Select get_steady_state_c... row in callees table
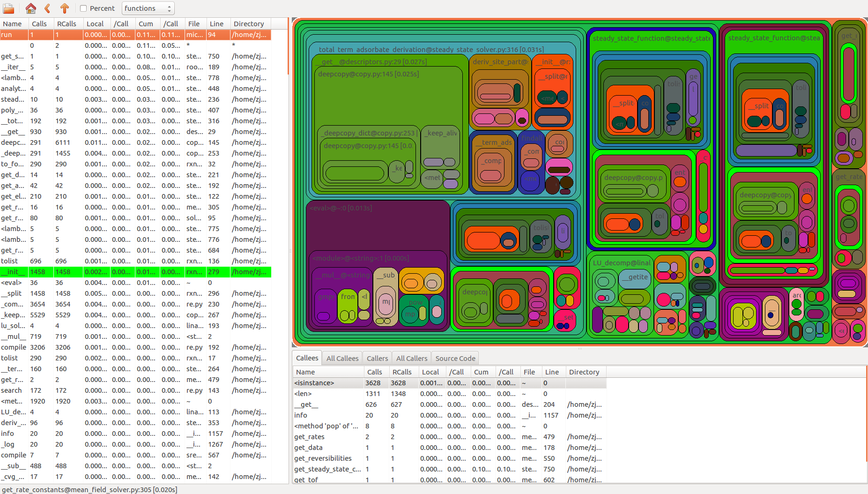Image resolution: width=868 pixels, height=494 pixels. pyautogui.click(x=327, y=469)
